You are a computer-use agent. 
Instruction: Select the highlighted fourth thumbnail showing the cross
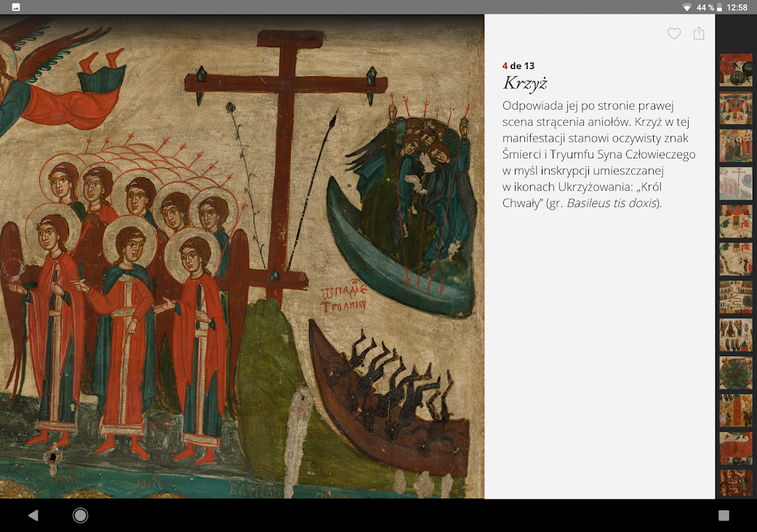pyautogui.click(x=736, y=183)
